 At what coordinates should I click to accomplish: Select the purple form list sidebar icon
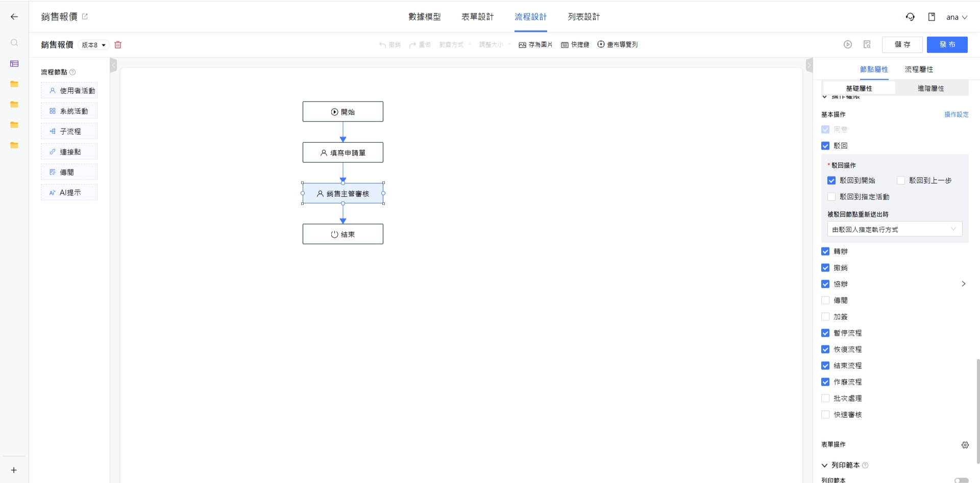[14, 64]
